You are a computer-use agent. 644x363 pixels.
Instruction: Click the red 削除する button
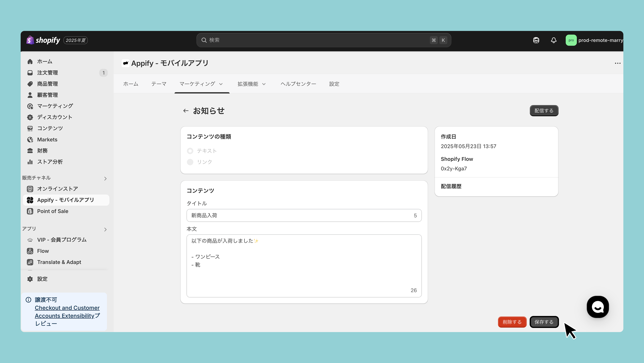pyautogui.click(x=512, y=322)
